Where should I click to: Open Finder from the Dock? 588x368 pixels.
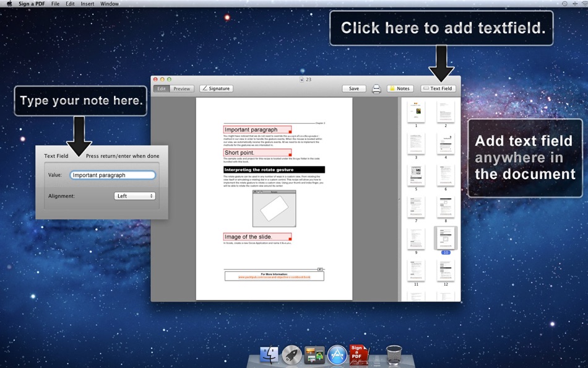tap(269, 355)
